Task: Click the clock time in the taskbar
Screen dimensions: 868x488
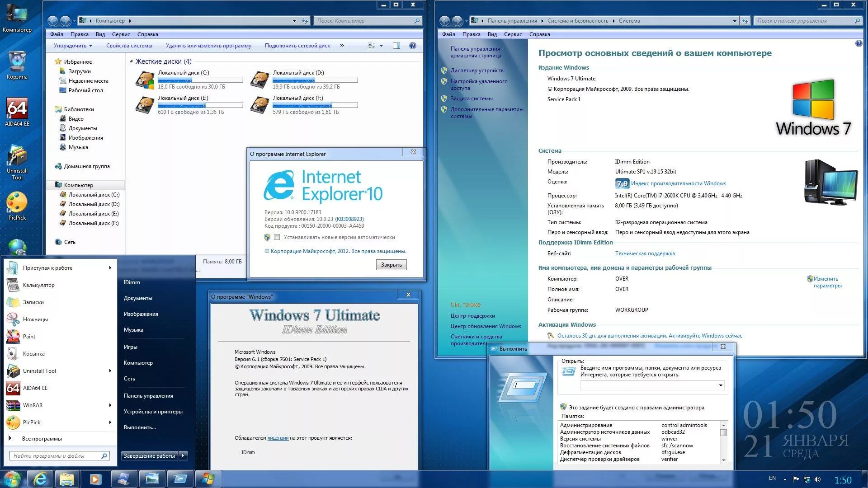Action: click(843, 480)
